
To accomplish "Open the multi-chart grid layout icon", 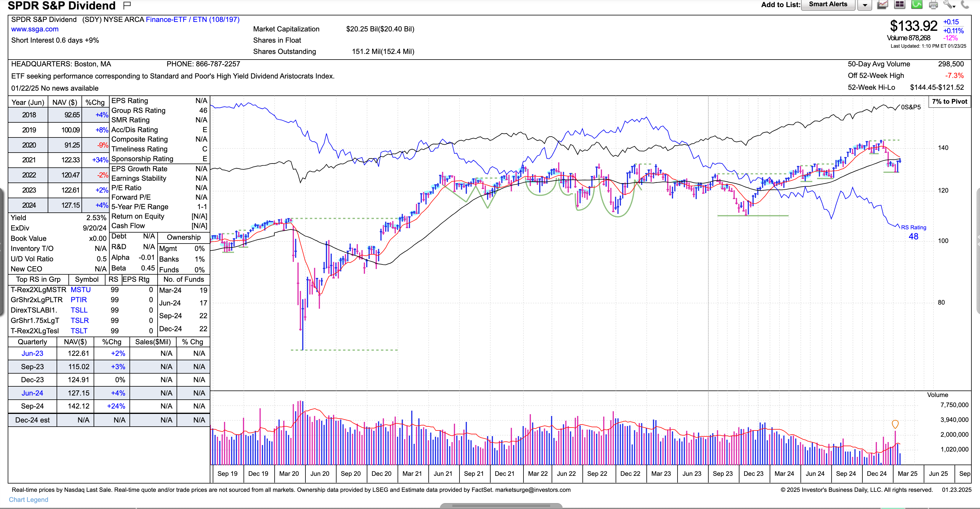I will [x=899, y=4].
